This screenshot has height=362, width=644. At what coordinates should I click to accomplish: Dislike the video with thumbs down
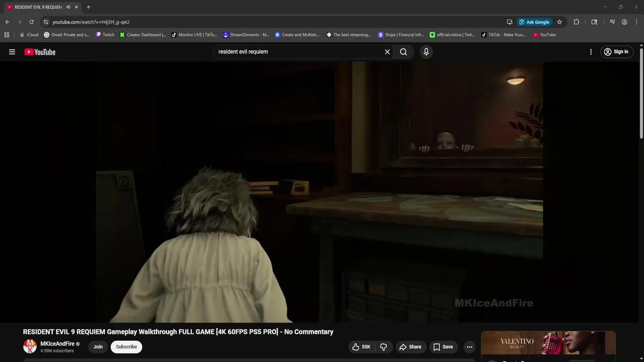[x=383, y=347]
